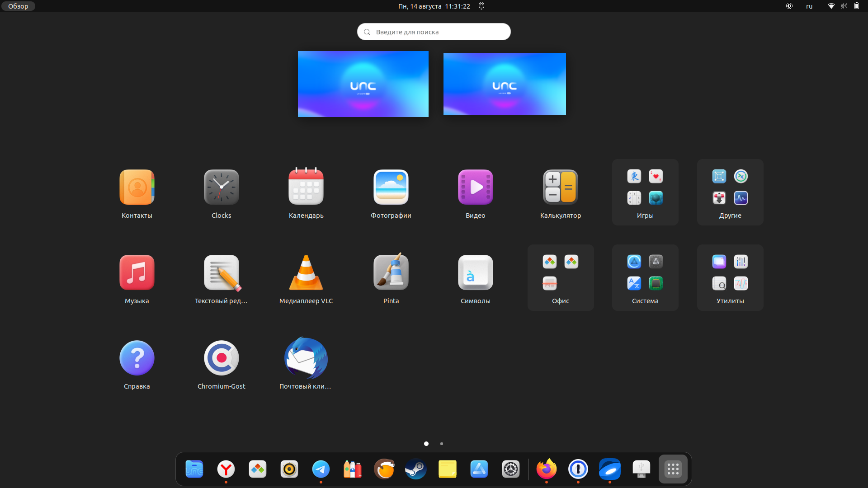Screen dimensions: 868x488
Task: Launch Chromium-Gost browser
Action: [x=221, y=358]
